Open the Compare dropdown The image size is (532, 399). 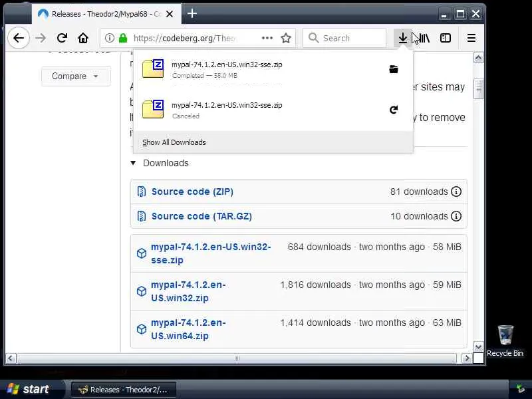pyautogui.click(x=76, y=76)
